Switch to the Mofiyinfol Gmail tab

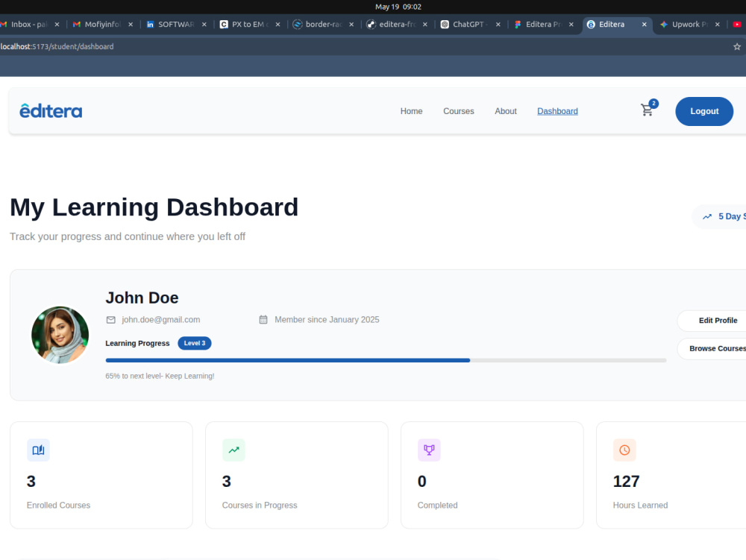pyautogui.click(x=103, y=25)
